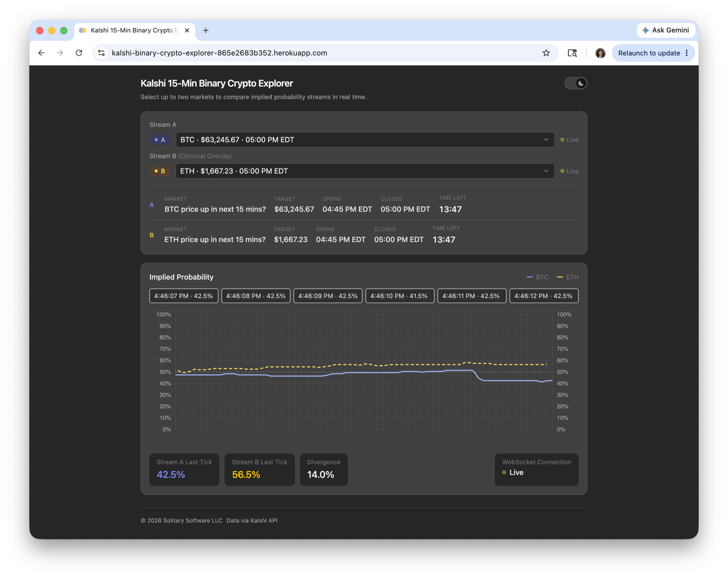Click the 4:46:07 PM · 42.5% tick chip
The width and height of the screenshot is (728, 578).
184,296
